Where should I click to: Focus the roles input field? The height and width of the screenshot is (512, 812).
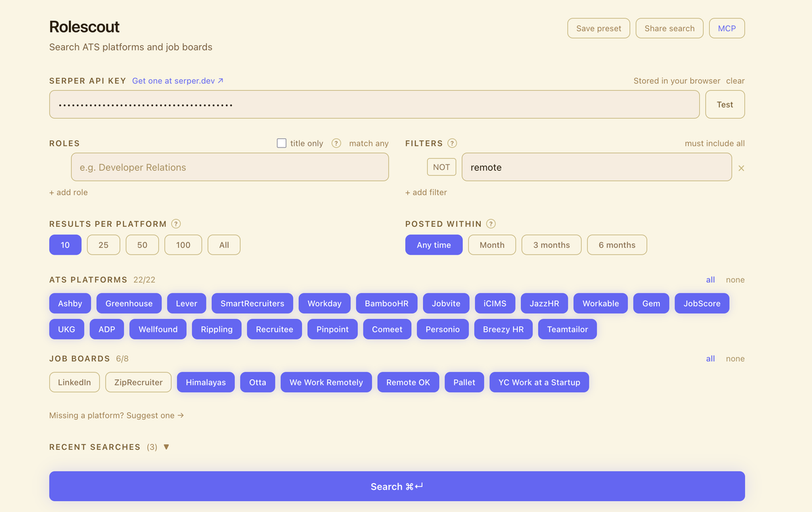(x=230, y=167)
